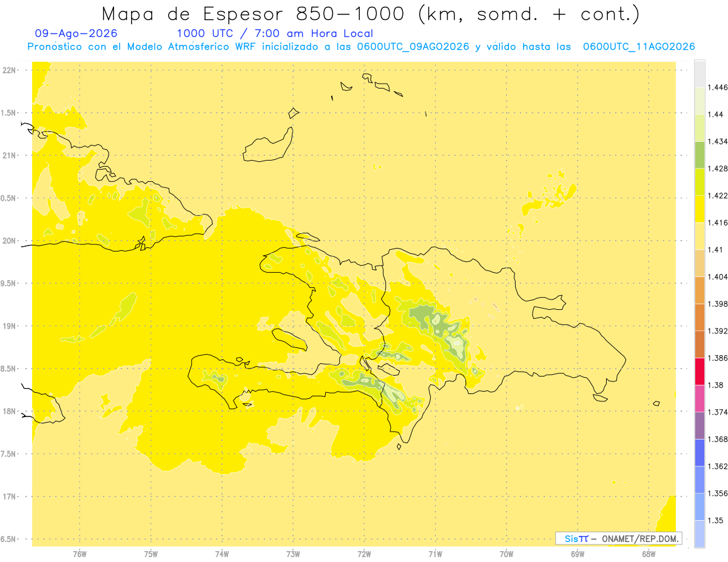Click the latitude label '19N'
Screen dimensions: 728x562
click(10, 326)
